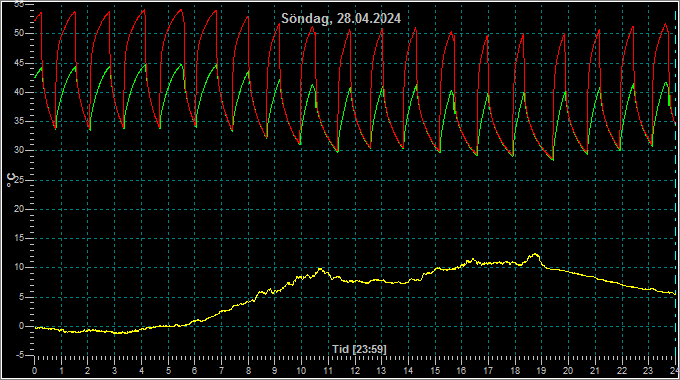Select hour 12 on the time axis

(x=355, y=371)
